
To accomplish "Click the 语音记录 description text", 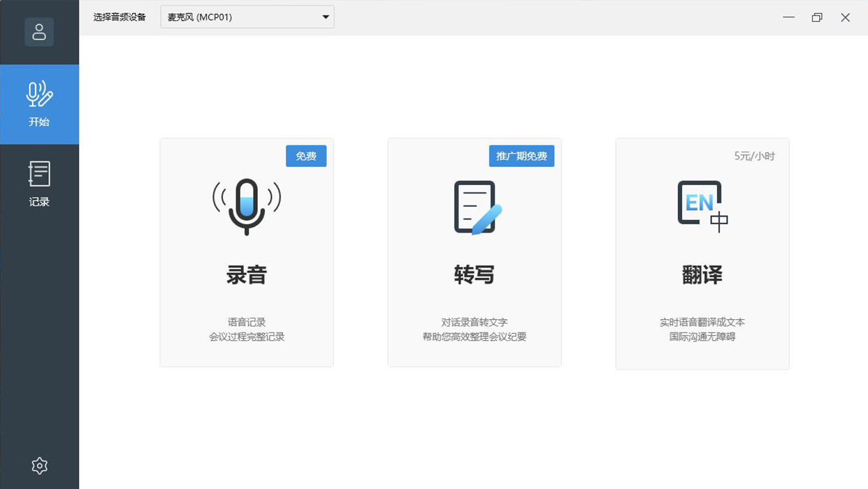I will point(247,322).
